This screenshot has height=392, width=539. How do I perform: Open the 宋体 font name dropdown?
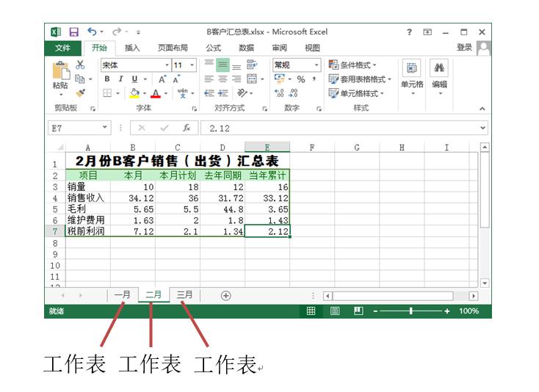click(x=167, y=65)
